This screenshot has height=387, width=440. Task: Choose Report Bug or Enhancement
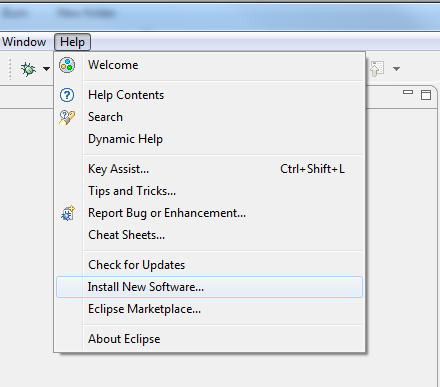click(209, 213)
